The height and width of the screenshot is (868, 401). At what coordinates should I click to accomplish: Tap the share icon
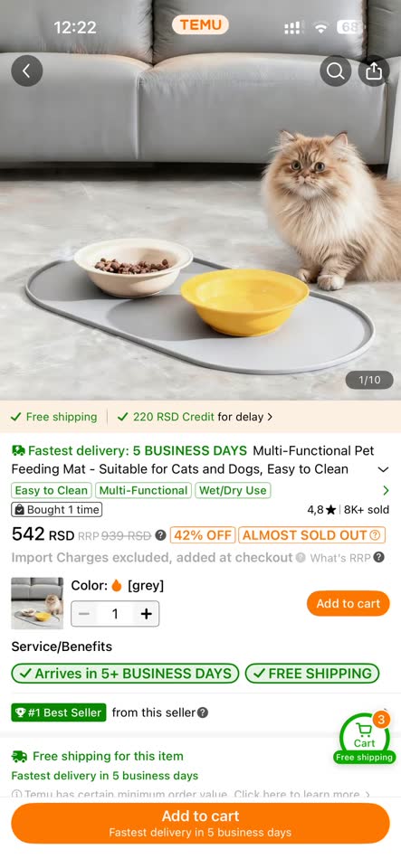374,71
